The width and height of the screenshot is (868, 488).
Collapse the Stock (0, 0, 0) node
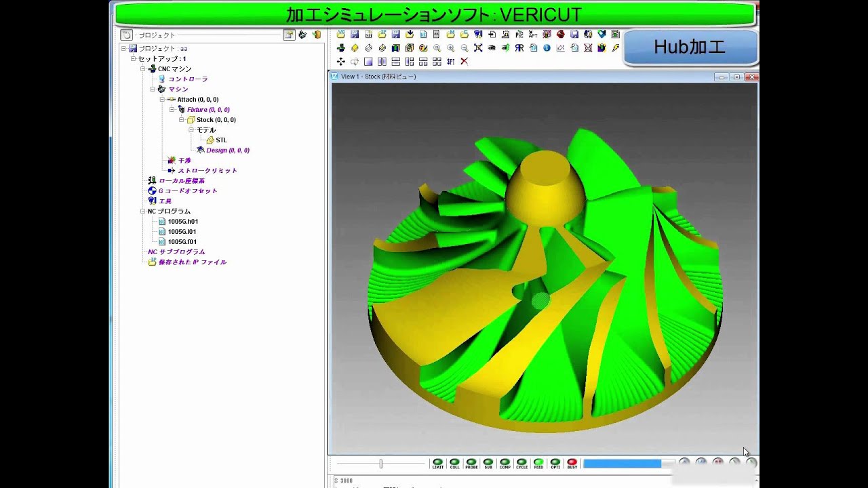pyautogui.click(x=182, y=120)
